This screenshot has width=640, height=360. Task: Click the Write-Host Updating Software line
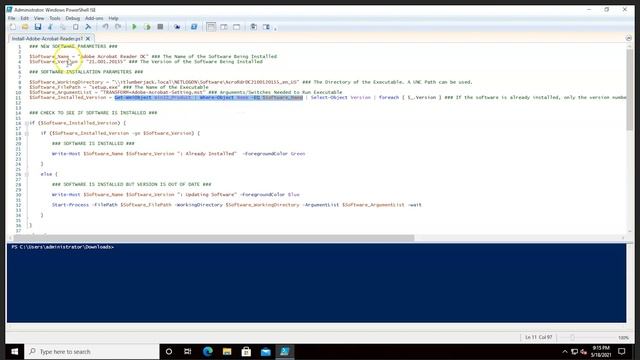(x=176, y=195)
